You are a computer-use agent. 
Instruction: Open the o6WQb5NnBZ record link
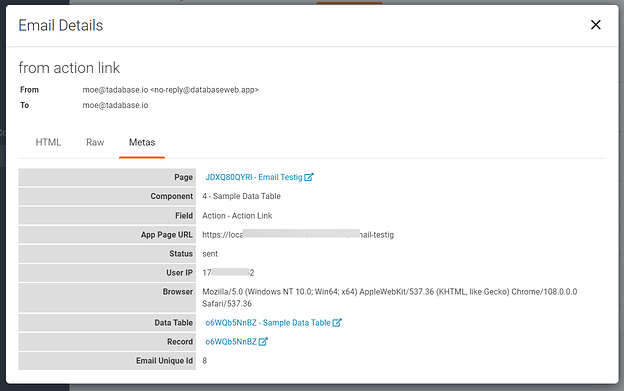231,342
